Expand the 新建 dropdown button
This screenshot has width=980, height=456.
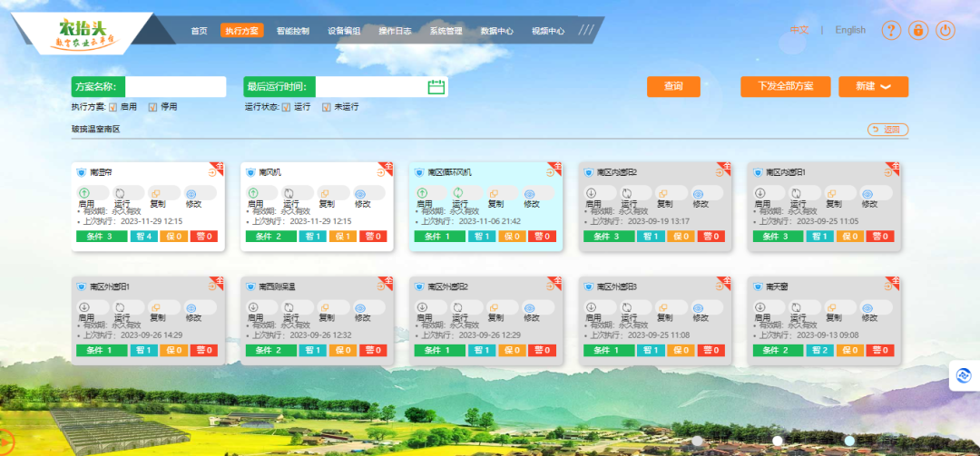click(x=873, y=86)
